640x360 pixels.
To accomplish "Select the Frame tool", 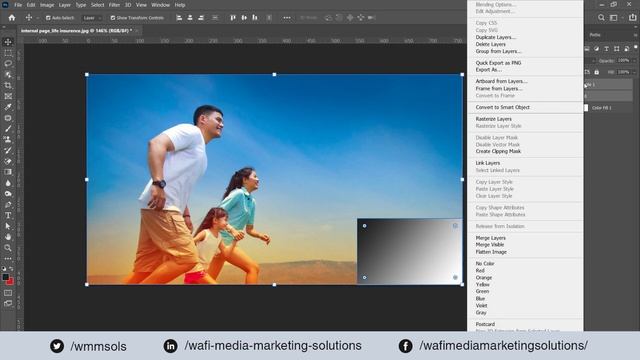I will click(x=8, y=96).
